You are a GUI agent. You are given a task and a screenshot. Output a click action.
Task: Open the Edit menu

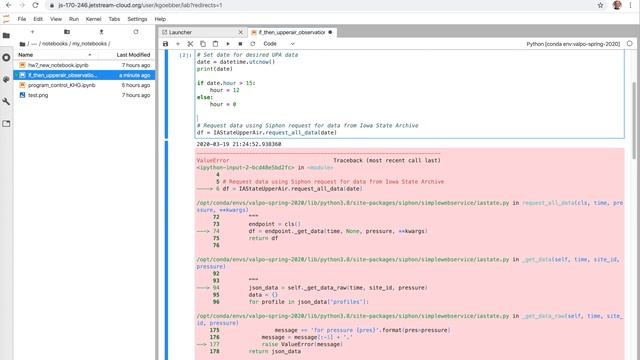pyautogui.click(x=38, y=19)
